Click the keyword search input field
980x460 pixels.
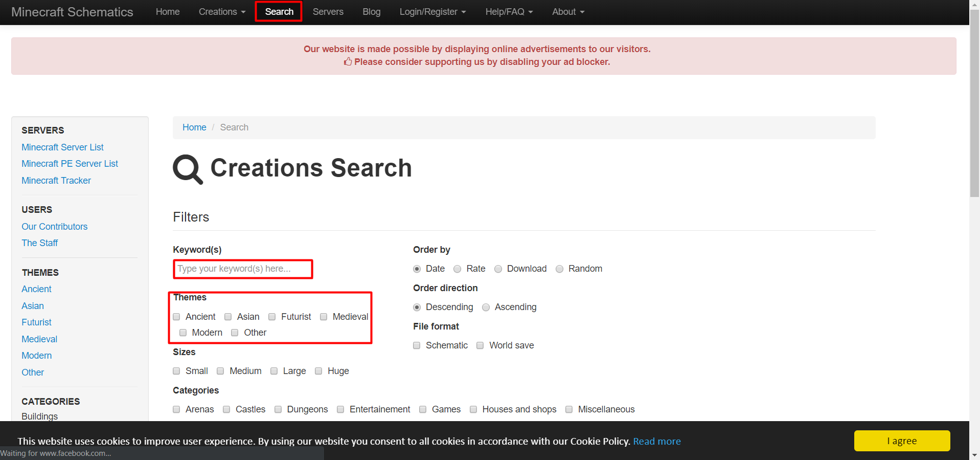pos(243,269)
